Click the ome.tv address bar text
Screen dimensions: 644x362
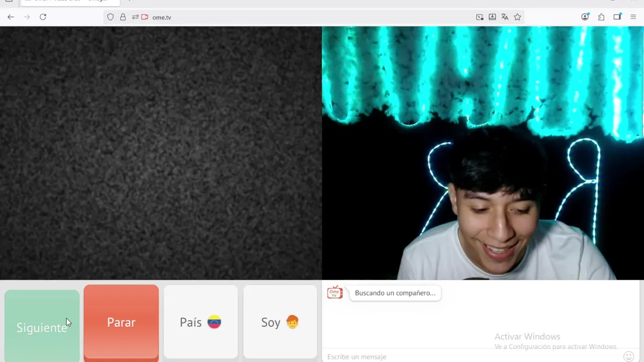tap(162, 17)
